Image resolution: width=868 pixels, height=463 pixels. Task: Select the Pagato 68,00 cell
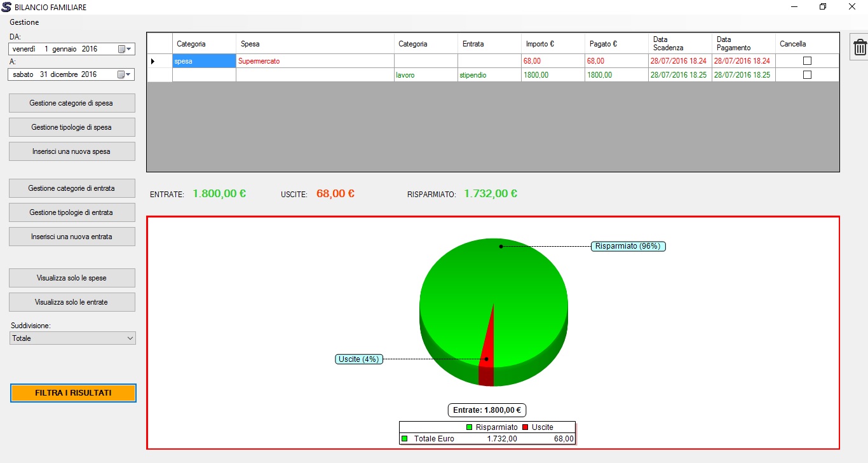[616, 61]
